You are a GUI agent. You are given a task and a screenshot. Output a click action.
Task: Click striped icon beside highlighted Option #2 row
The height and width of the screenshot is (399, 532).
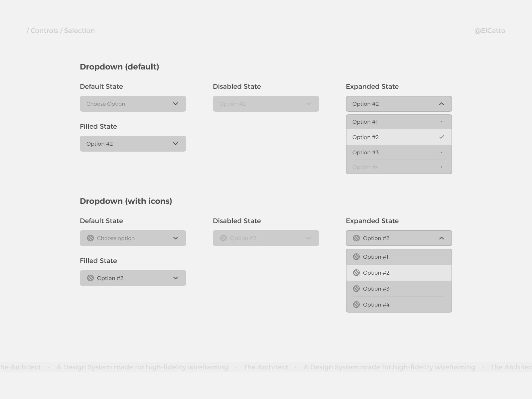(x=356, y=273)
